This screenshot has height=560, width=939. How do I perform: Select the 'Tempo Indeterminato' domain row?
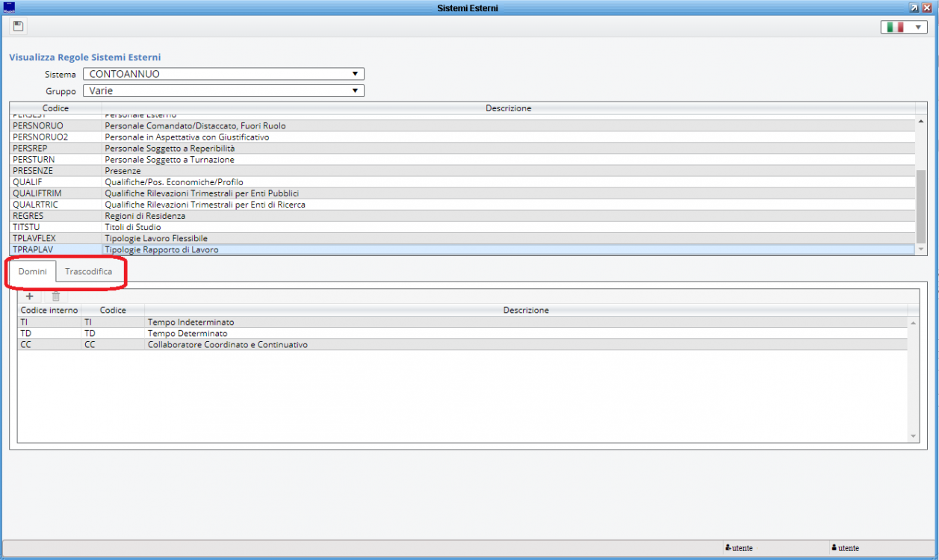pos(462,322)
